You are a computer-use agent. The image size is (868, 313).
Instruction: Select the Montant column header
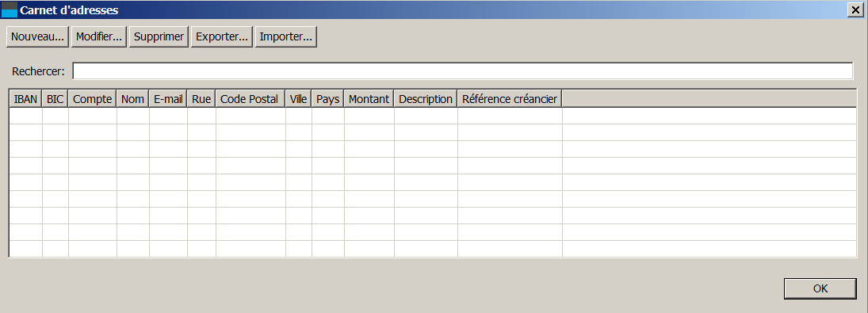point(369,99)
